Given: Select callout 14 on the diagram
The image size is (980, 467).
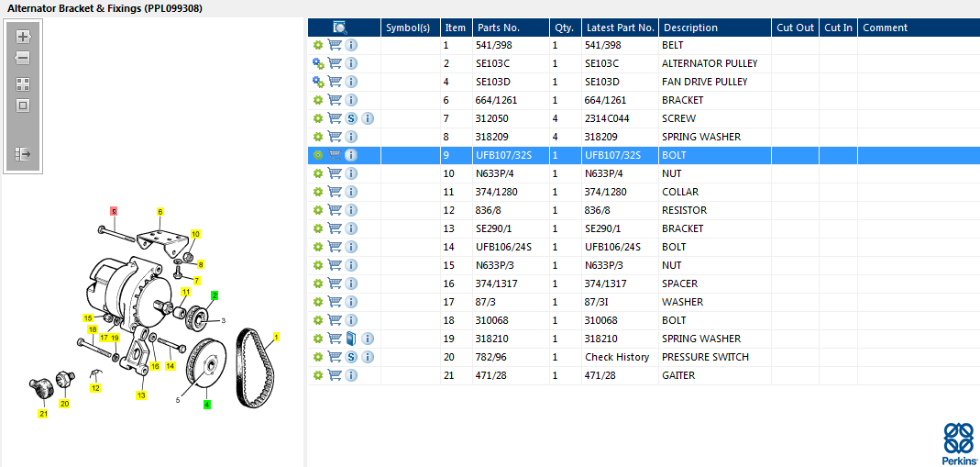Looking at the screenshot, I should click(170, 366).
